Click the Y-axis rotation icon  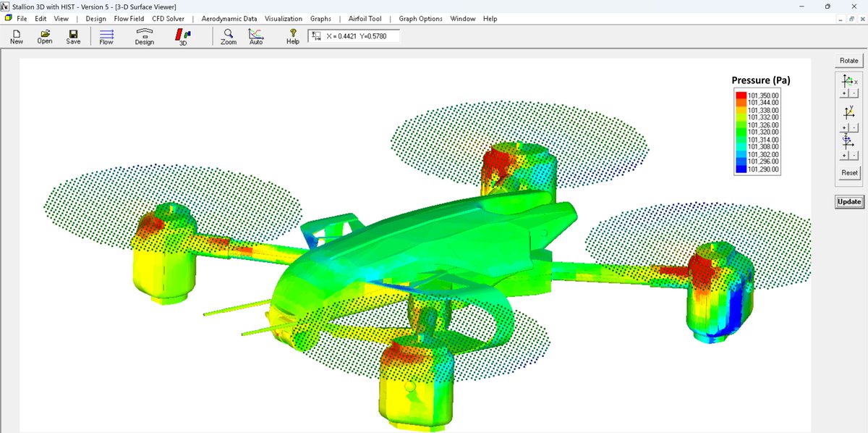click(x=849, y=113)
